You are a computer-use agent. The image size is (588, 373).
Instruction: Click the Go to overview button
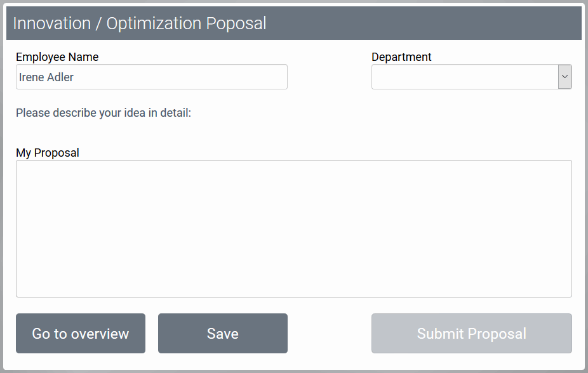(x=80, y=333)
